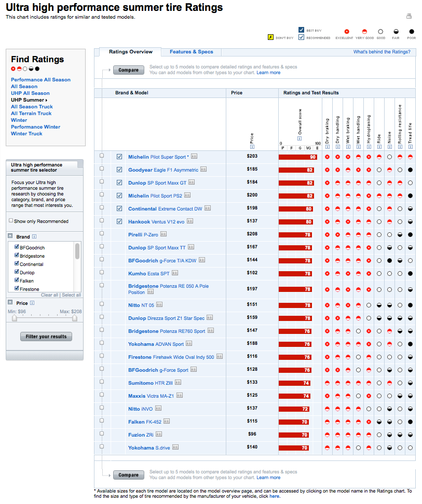Select compare checkbox for Yokohama S.drive

pyautogui.click(x=102, y=446)
